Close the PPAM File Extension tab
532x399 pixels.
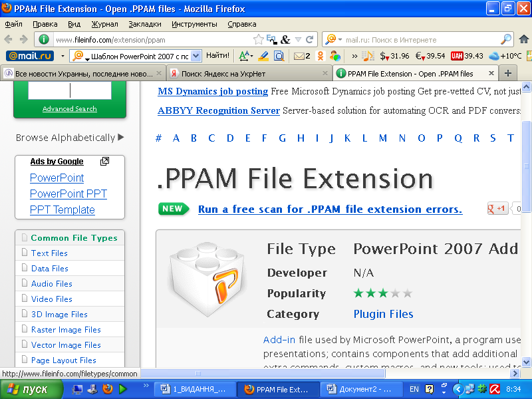(491, 73)
